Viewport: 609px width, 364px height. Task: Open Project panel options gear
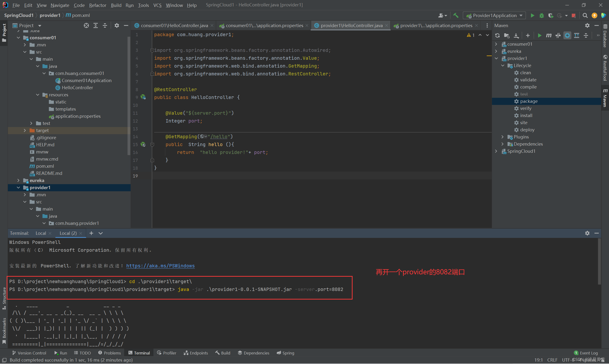(x=117, y=25)
